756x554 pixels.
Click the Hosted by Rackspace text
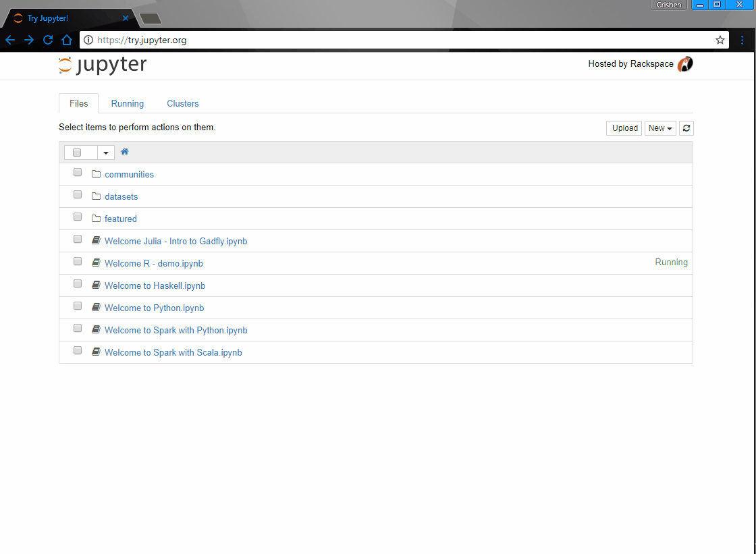[x=630, y=64]
